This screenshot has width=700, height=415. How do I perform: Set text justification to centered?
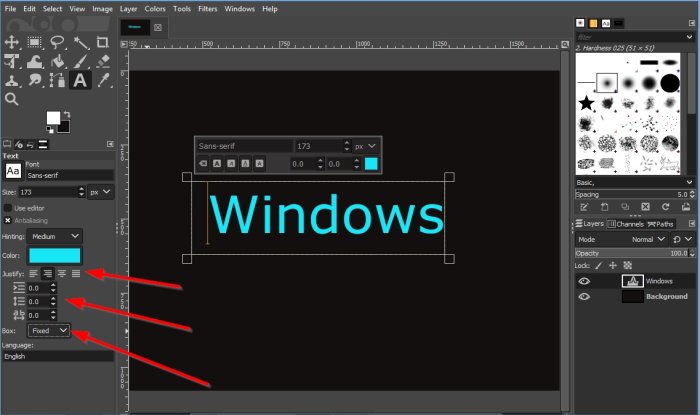coord(62,274)
